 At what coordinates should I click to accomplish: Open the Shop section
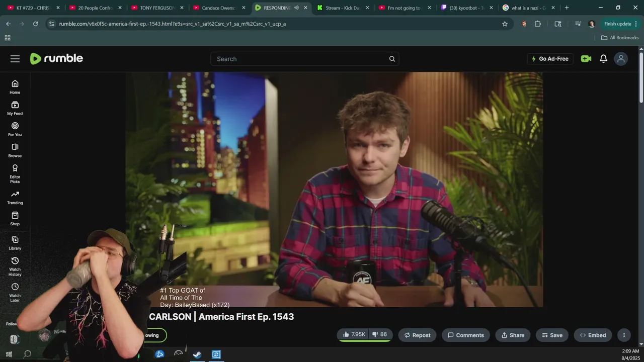coord(15,219)
